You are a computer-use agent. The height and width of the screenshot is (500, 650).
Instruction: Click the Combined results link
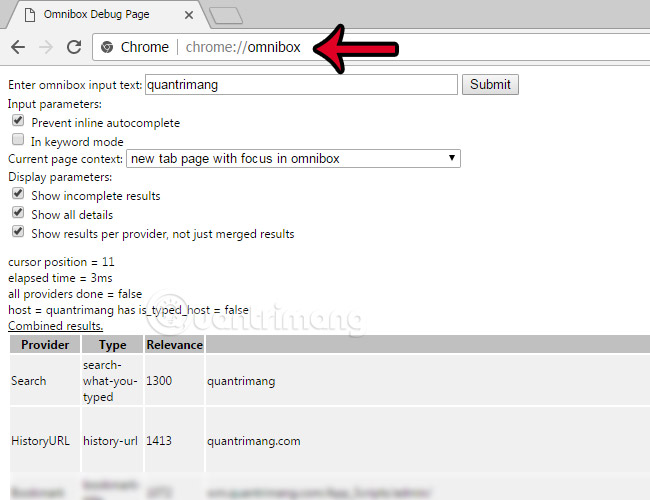56,326
